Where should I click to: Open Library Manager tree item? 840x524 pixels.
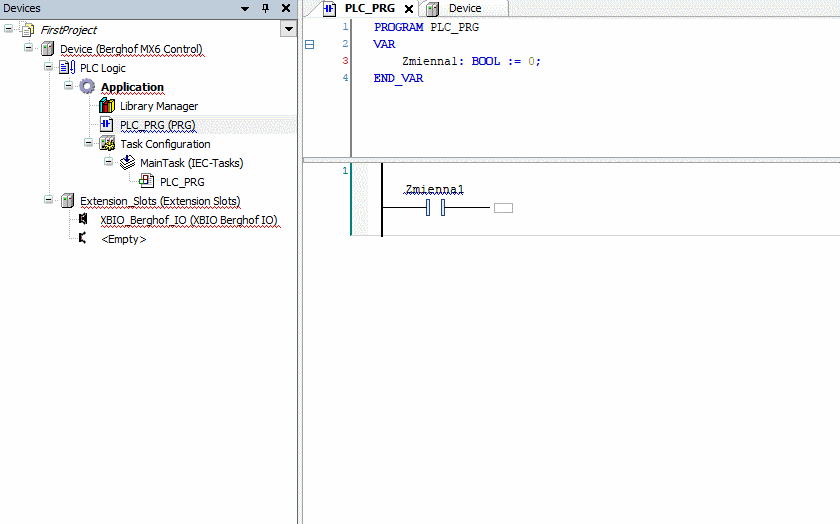click(x=159, y=106)
